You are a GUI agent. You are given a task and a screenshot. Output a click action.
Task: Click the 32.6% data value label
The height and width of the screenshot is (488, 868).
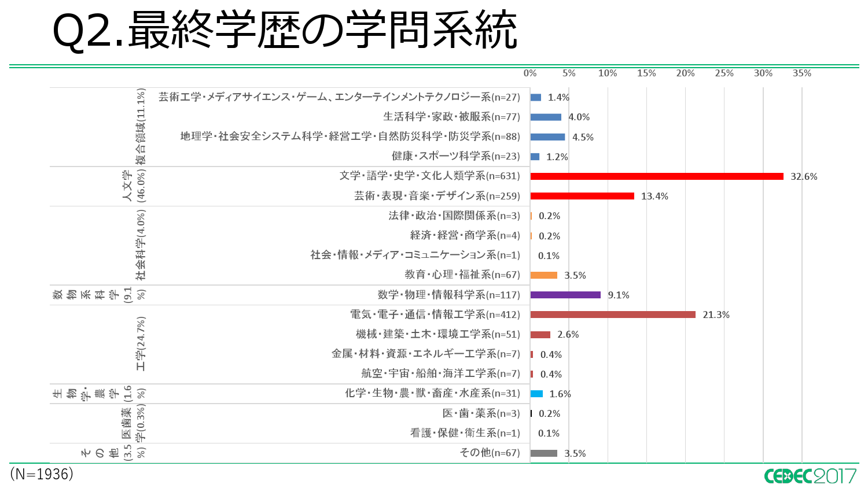coord(804,177)
